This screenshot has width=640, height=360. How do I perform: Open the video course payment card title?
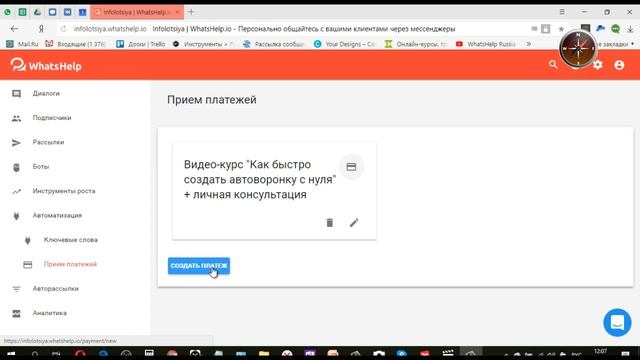(x=260, y=180)
